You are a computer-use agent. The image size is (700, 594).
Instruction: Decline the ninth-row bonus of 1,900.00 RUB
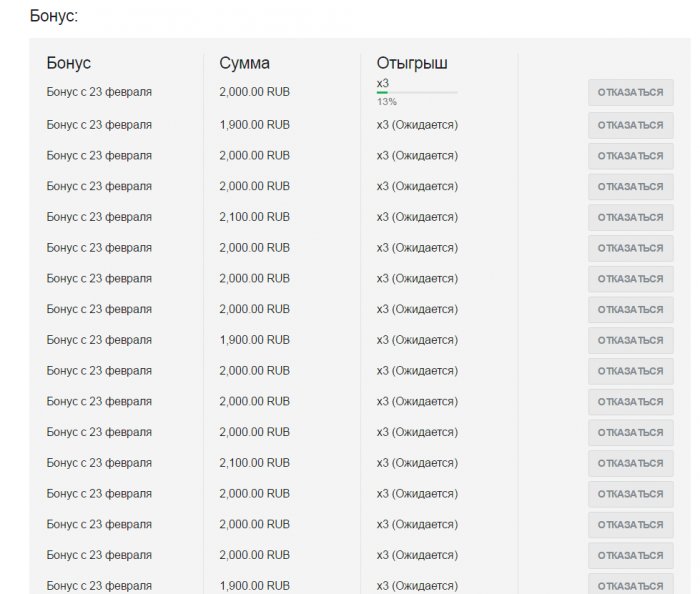click(x=630, y=341)
